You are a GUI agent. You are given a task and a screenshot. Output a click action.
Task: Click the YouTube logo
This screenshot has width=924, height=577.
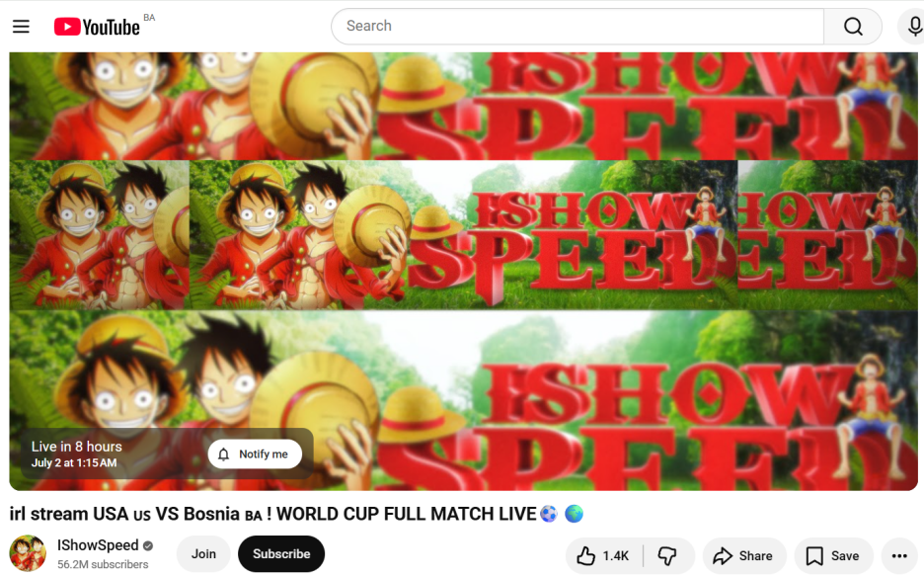97,27
